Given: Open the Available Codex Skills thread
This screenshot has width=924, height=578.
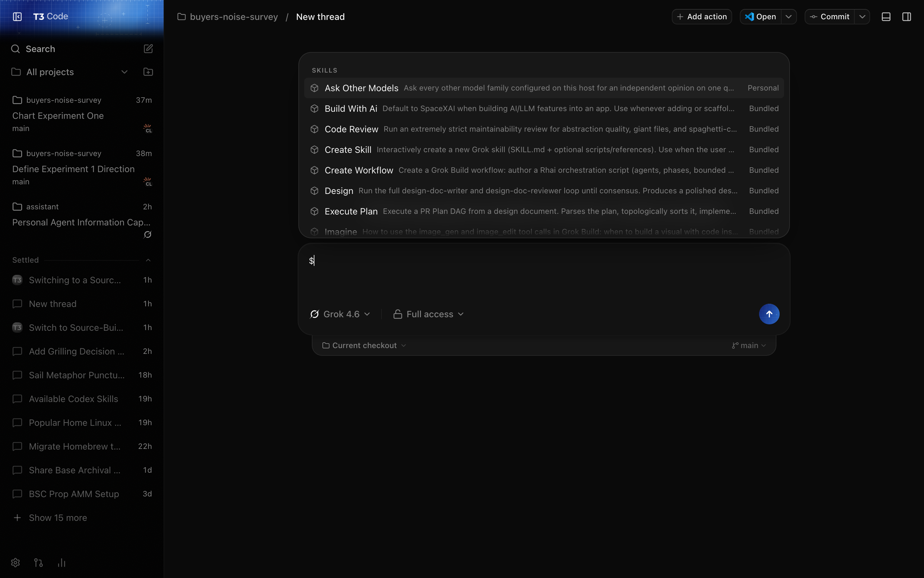Looking at the screenshot, I should (x=82, y=399).
